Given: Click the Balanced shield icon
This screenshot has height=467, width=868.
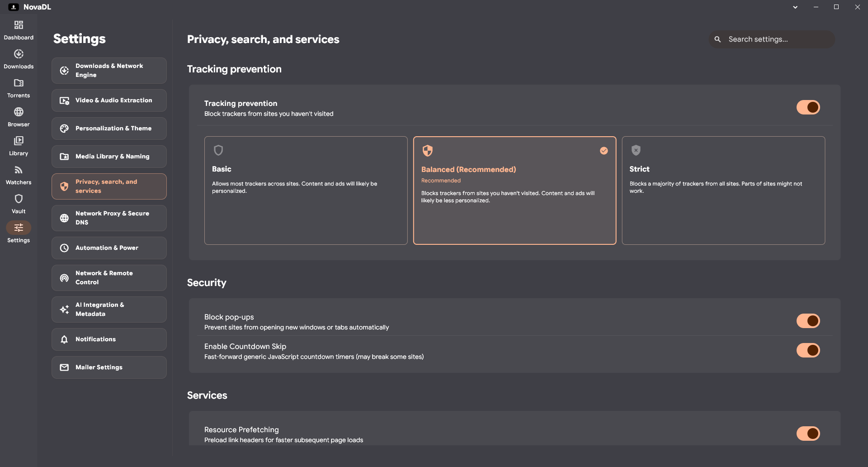Looking at the screenshot, I should point(428,151).
